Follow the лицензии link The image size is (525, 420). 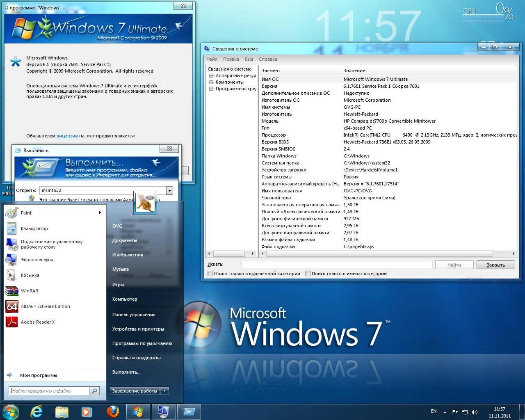point(67,136)
